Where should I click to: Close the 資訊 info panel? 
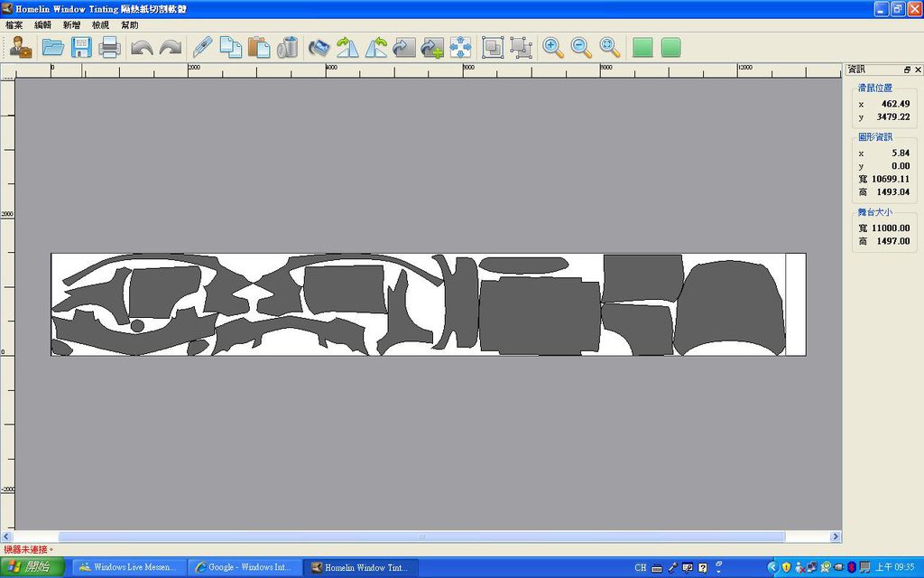[918, 70]
